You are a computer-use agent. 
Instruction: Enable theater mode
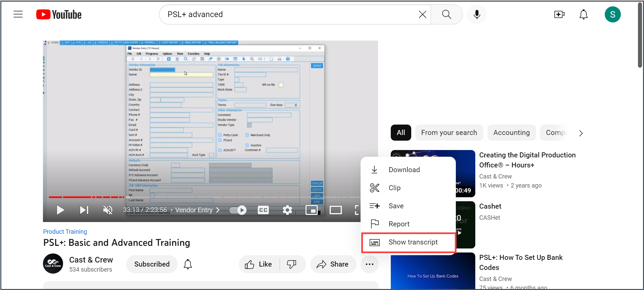pos(335,210)
